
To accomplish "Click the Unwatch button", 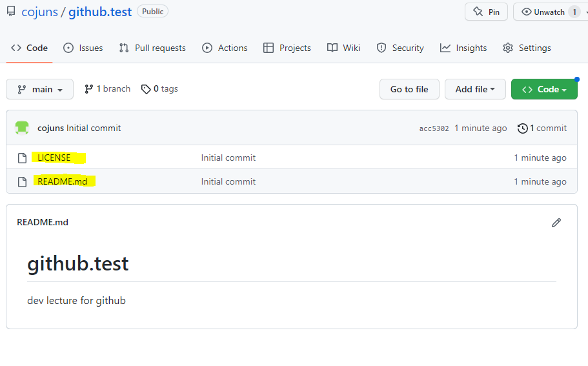I will (543, 12).
